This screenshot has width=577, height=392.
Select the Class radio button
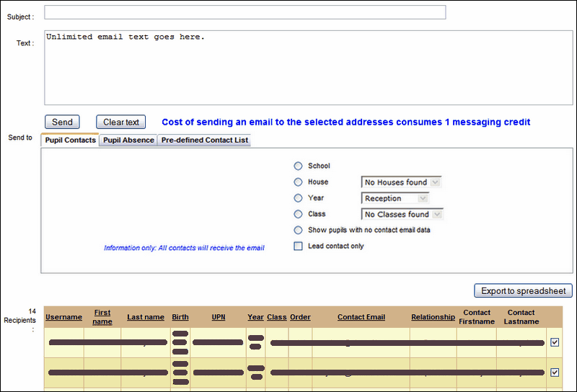pyautogui.click(x=298, y=214)
